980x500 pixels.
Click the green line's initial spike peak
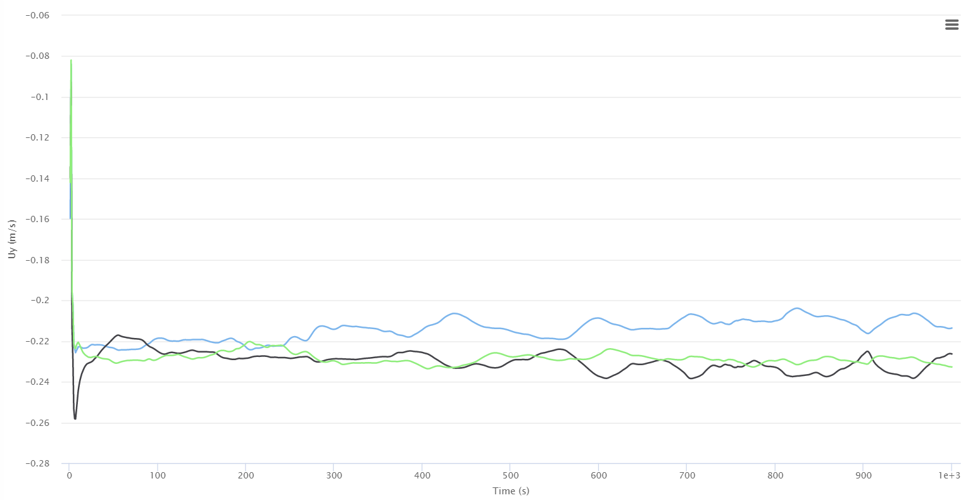[71, 60]
